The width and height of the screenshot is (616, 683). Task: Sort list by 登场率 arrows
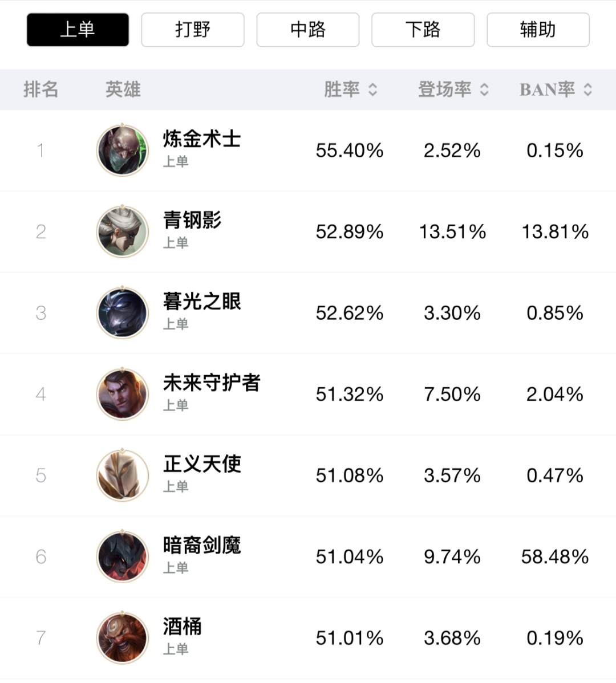coord(484,90)
